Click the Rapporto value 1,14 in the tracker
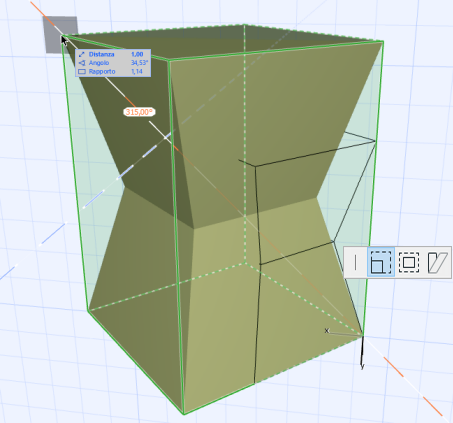The width and height of the screenshot is (453, 423). (137, 72)
